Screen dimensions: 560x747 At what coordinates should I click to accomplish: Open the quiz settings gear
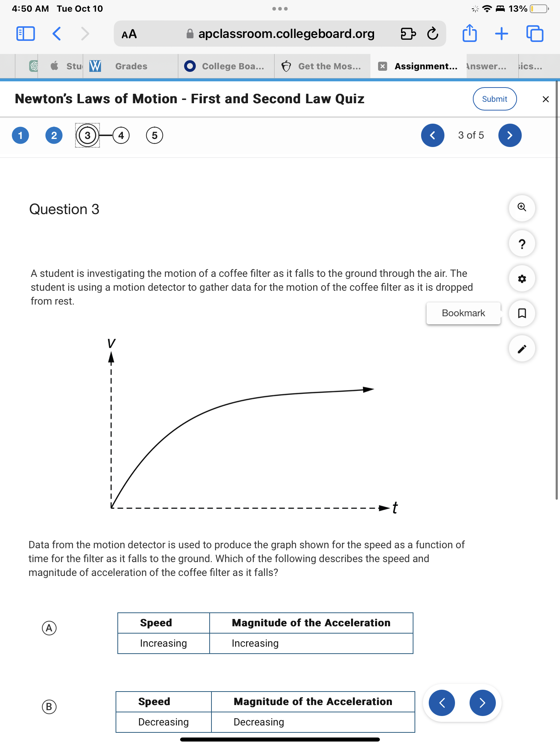pyautogui.click(x=522, y=278)
